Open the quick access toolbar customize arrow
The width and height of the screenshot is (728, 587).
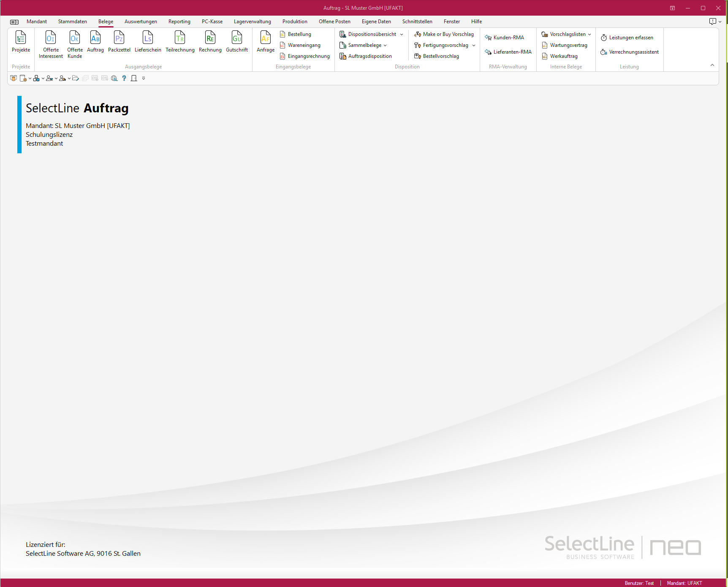(x=144, y=78)
